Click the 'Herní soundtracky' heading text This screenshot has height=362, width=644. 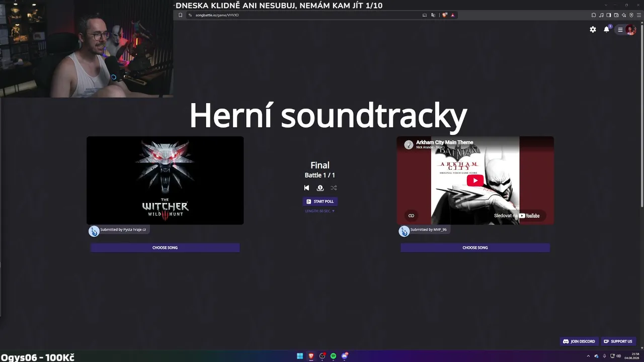pyautogui.click(x=328, y=116)
